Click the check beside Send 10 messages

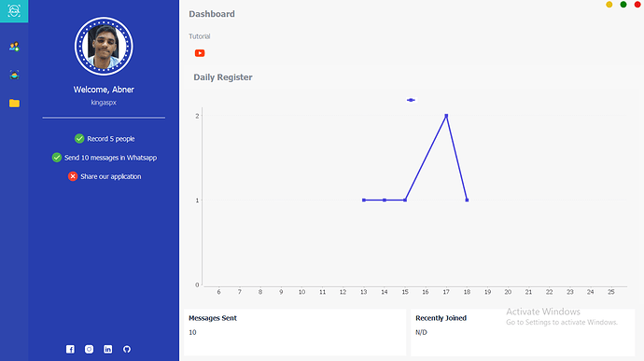point(57,158)
